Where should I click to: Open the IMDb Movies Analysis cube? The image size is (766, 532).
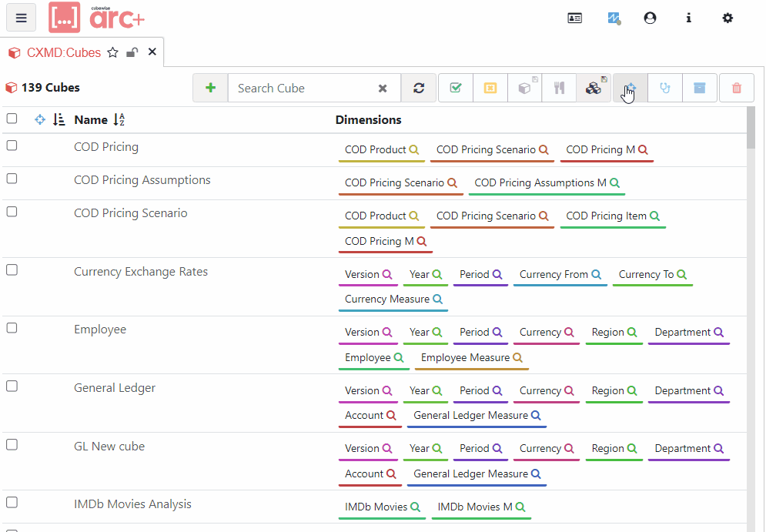coord(132,504)
